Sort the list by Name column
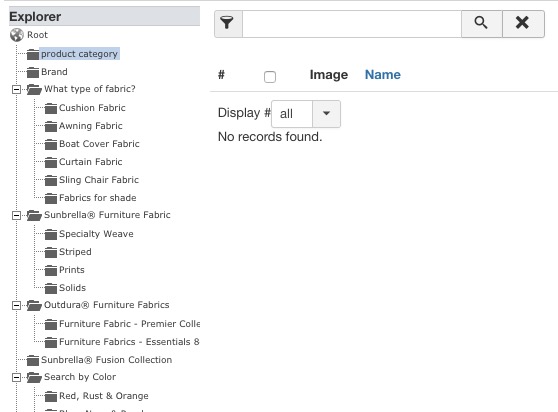The height and width of the screenshot is (412, 558). [383, 75]
